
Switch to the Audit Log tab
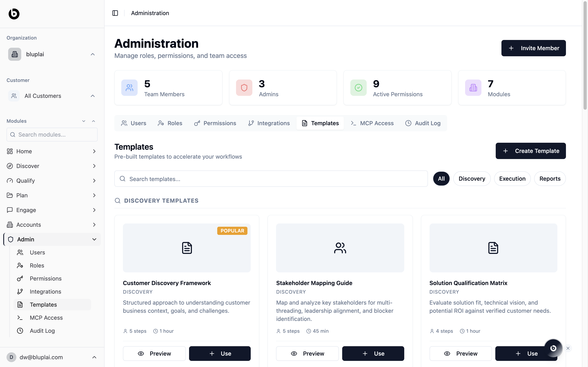(x=423, y=123)
